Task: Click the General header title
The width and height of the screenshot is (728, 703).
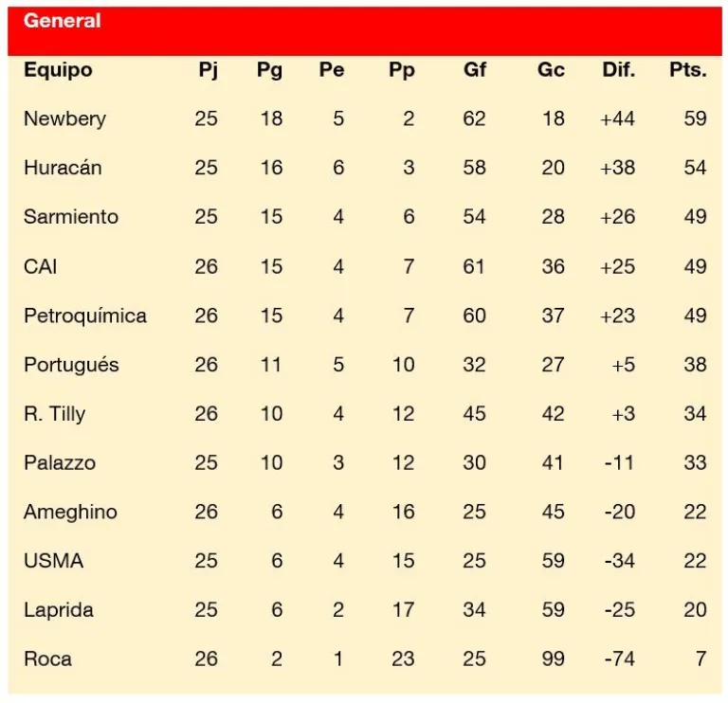Action: (62, 21)
